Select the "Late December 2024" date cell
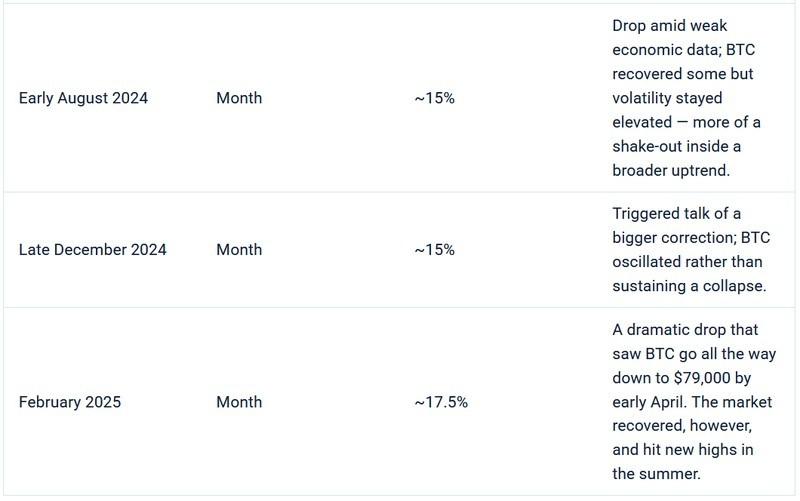The image size is (800, 501). click(x=92, y=249)
